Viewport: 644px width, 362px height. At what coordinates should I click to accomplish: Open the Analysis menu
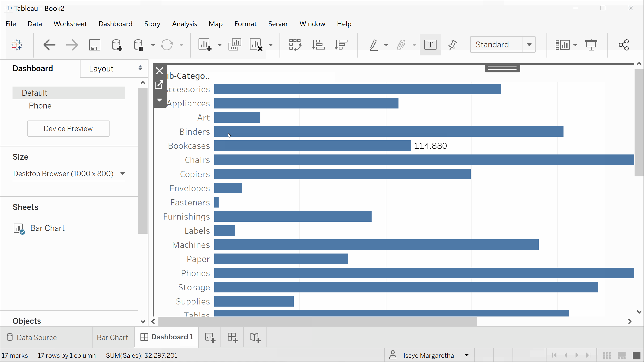[184, 24]
